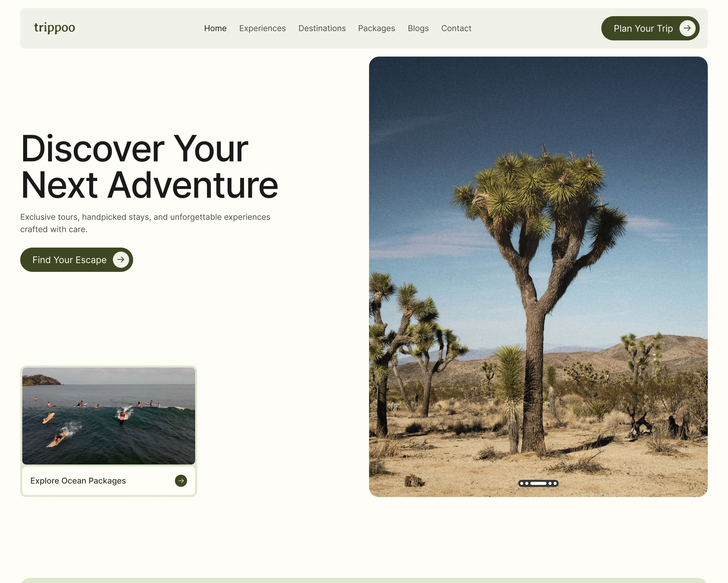728x583 pixels.
Task: Go to the first carousel slide dot
Action: click(x=522, y=483)
